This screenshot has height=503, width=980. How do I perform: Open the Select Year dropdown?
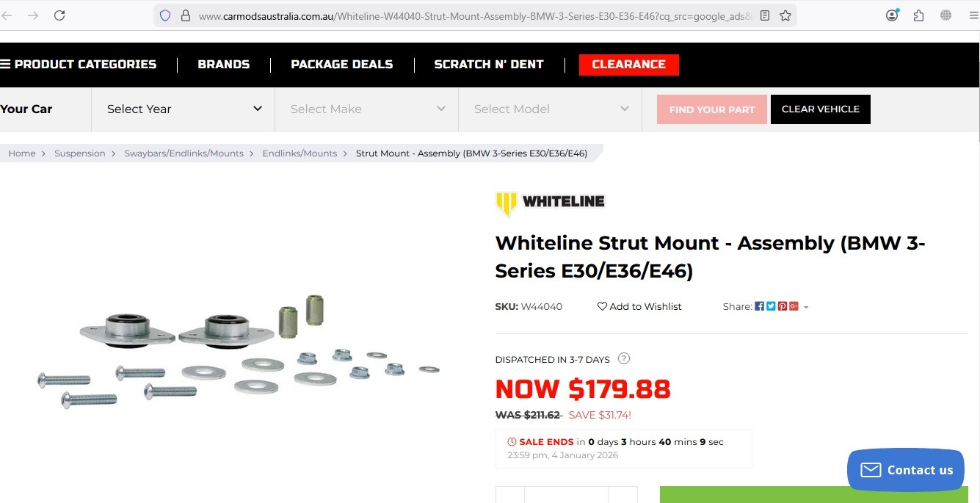click(x=184, y=109)
